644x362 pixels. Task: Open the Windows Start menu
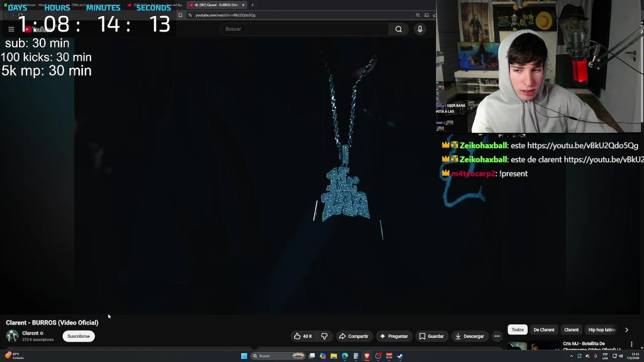pyautogui.click(x=244, y=356)
